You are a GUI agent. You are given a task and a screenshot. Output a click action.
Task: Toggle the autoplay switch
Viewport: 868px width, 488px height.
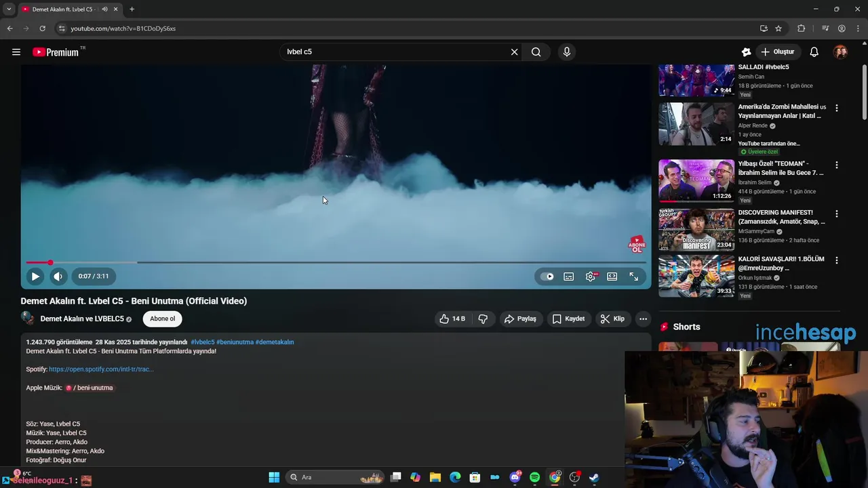(547, 276)
